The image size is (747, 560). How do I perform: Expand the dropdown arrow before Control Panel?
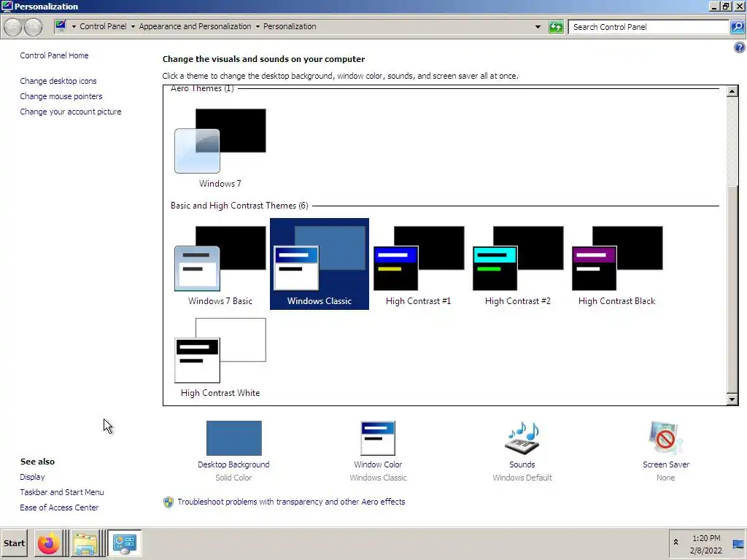(x=74, y=27)
